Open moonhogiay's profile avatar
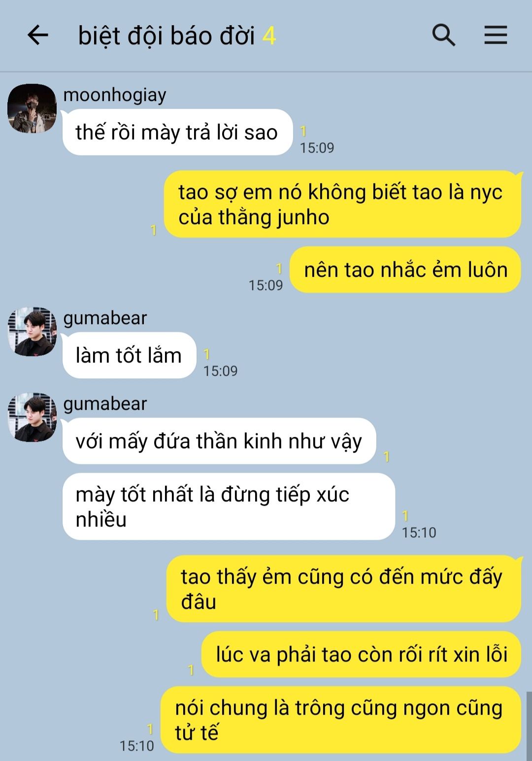The image size is (532, 761). (32, 108)
